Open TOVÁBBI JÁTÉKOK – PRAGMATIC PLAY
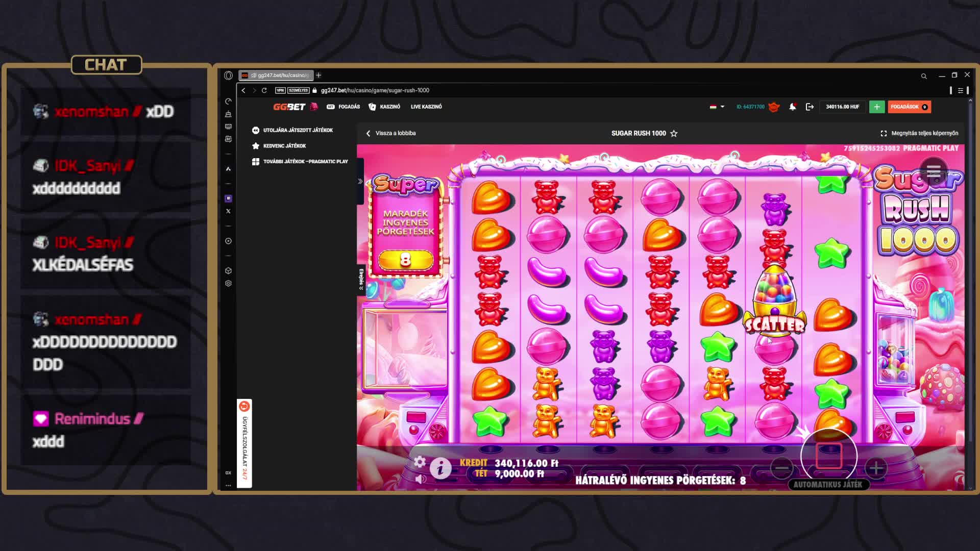This screenshot has width=980, height=551. (300, 162)
